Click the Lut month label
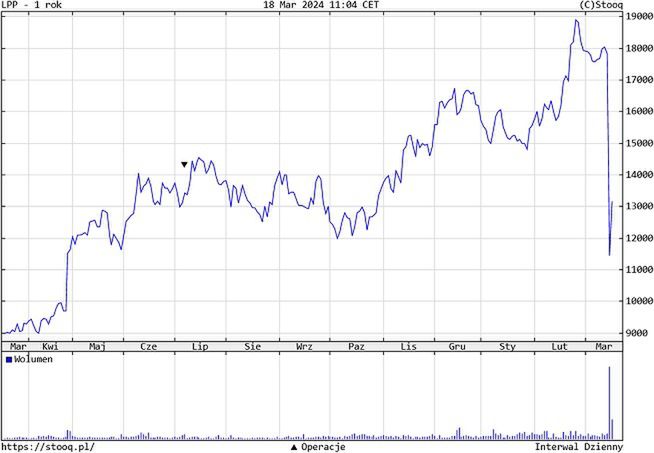Image resolution: width=654 pixels, height=453 pixels. pos(559,347)
